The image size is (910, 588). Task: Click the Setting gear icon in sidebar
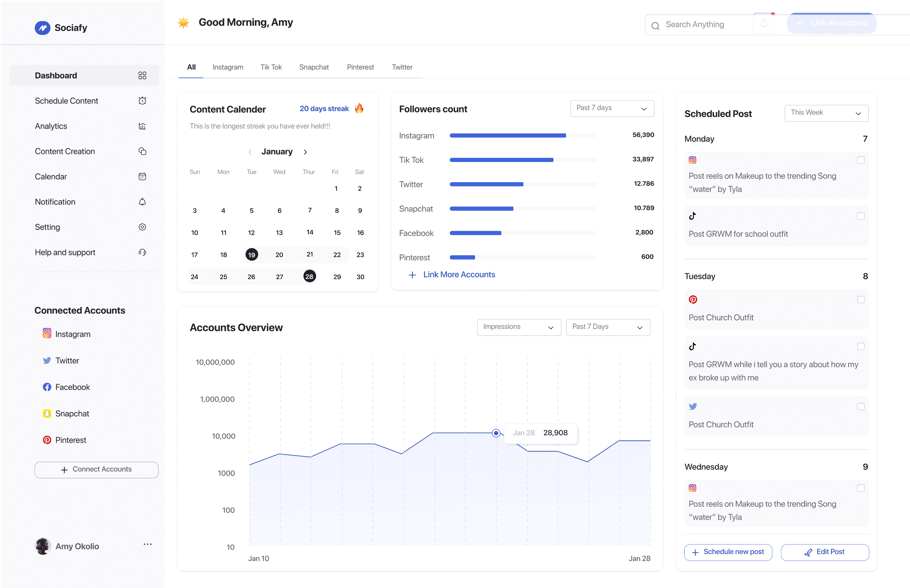[142, 227]
